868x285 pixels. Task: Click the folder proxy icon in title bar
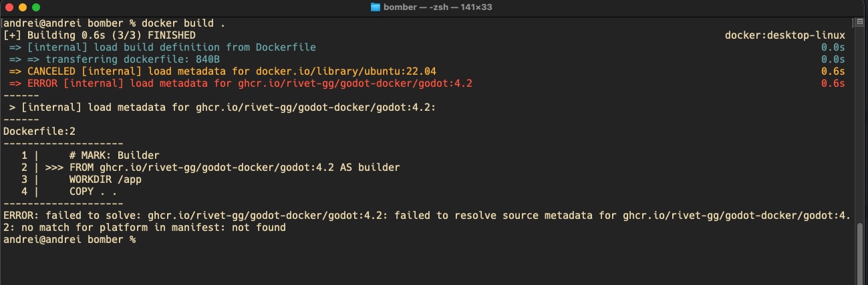point(376,7)
